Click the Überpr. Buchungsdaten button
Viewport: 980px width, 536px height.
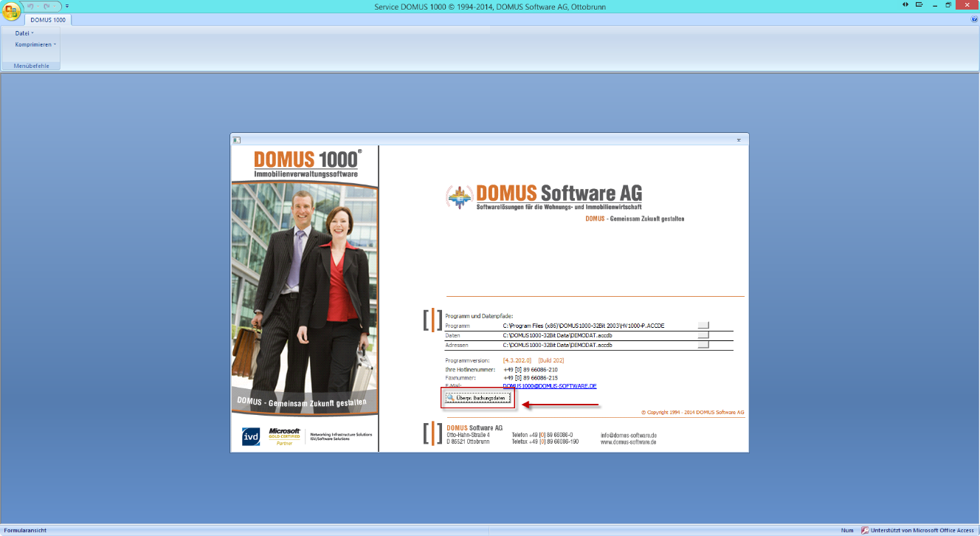(477, 398)
